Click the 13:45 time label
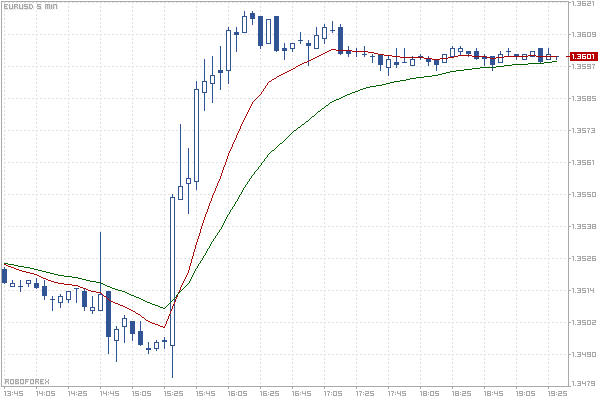Image resolution: width=600 pixels, height=400 pixels. coord(13,393)
